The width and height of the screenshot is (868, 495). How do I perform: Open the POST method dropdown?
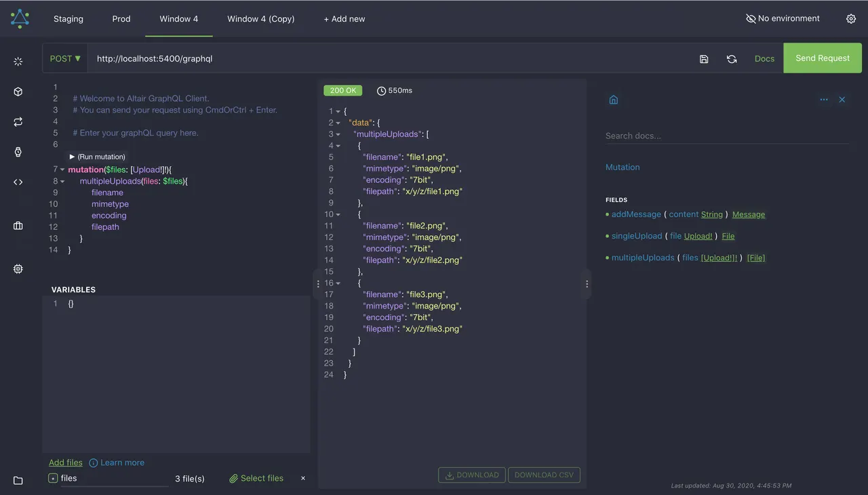click(65, 58)
